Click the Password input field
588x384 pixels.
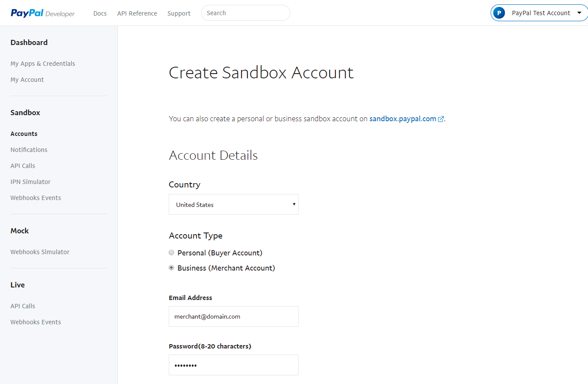tap(234, 365)
